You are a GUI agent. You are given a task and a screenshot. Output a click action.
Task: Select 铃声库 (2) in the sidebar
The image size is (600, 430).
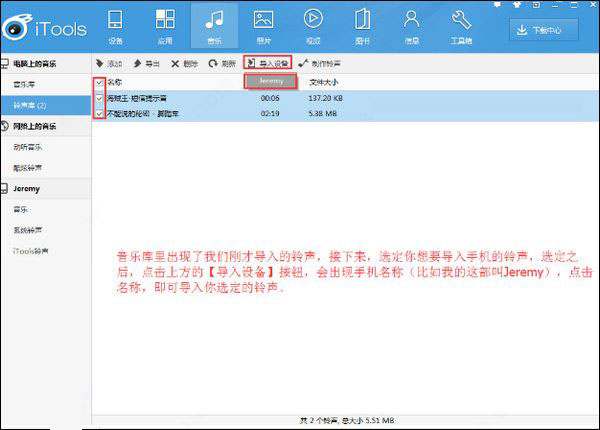(x=46, y=105)
